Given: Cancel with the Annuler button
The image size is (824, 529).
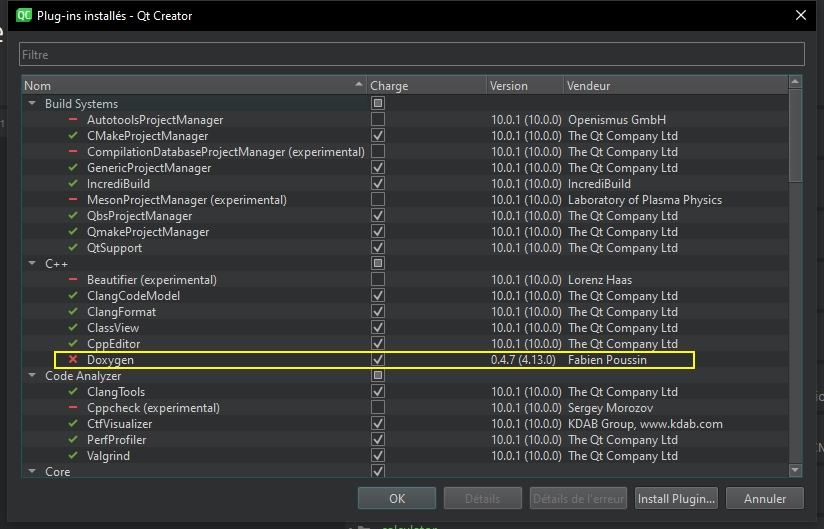Looking at the screenshot, I should click(765, 498).
